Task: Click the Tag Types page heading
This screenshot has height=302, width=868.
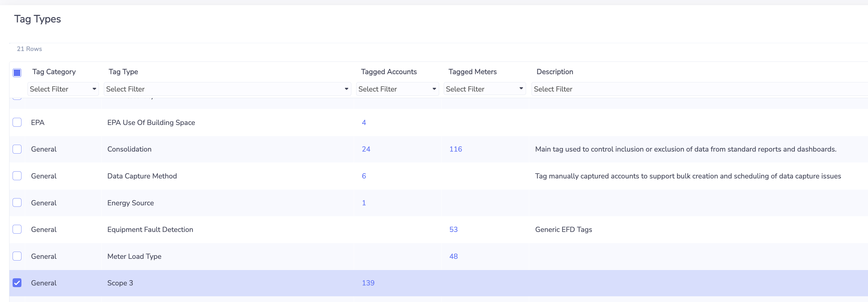Action: (x=37, y=19)
